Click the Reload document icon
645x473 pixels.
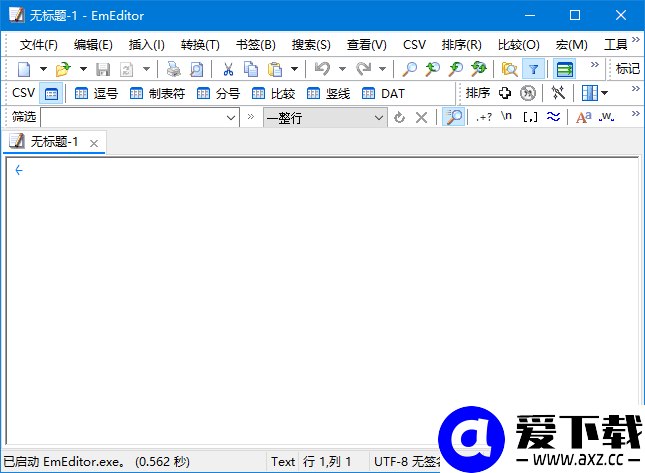click(x=127, y=69)
